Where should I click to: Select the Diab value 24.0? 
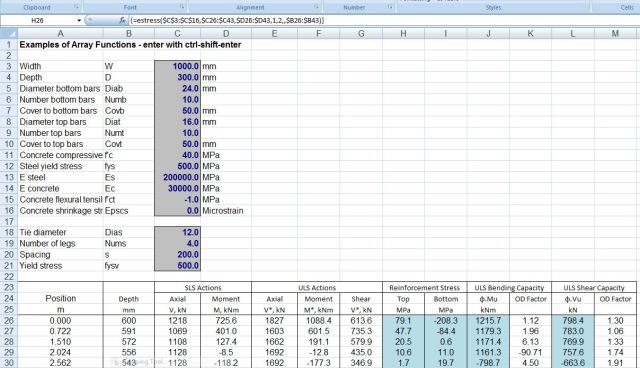point(178,89)
